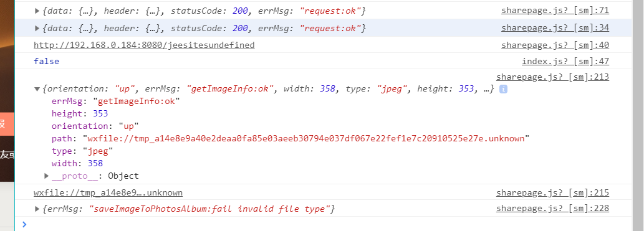Select the type: "jpeg" property row

point(82,151)
